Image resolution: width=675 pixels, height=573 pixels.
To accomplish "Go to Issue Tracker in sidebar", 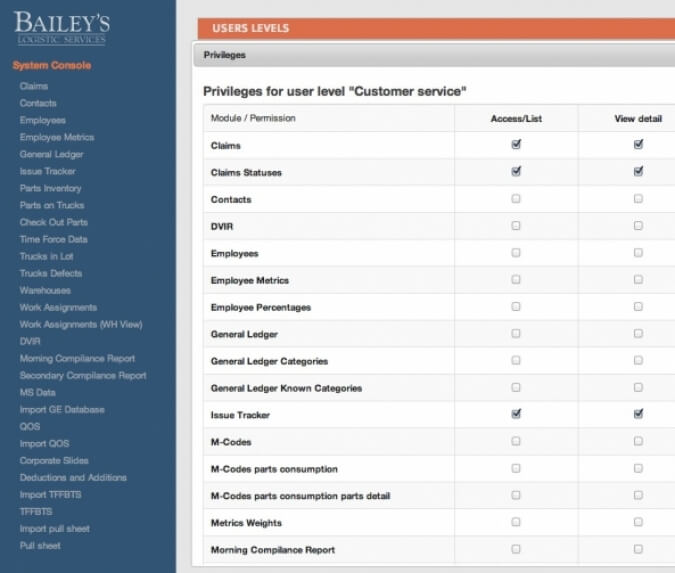I will click(x=47, y=171).
